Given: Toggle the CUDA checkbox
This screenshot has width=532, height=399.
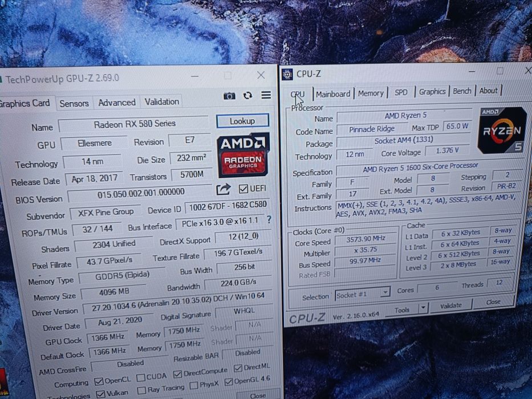Looking at the screenshot, I should coord(140,377).
